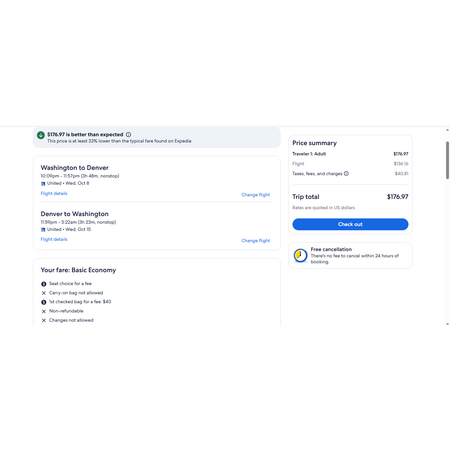The width and height of the screenshot is (450, 450).
Task: Click the Trip total amount $176.97
Action: tap(397, 197)
